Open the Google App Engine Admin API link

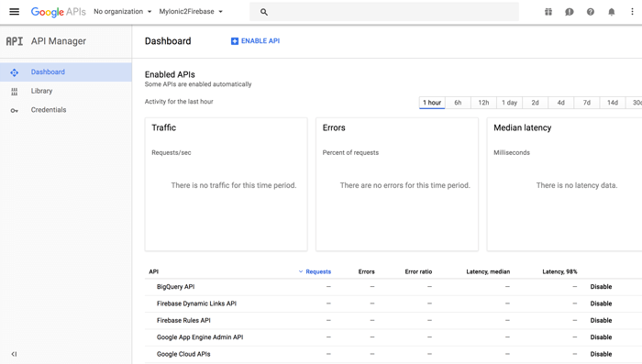pyautogui.click(x=200, y=337)
